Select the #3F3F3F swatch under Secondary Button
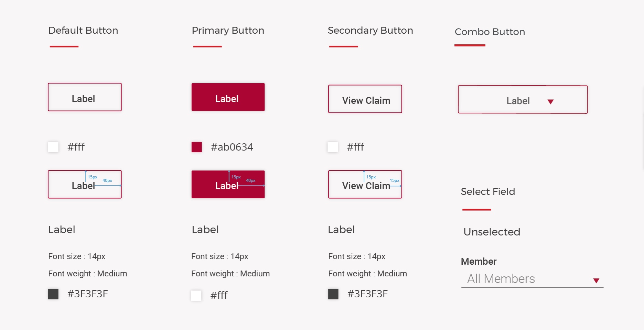Screen dimensions: 644x330 [x=333, y=294]
